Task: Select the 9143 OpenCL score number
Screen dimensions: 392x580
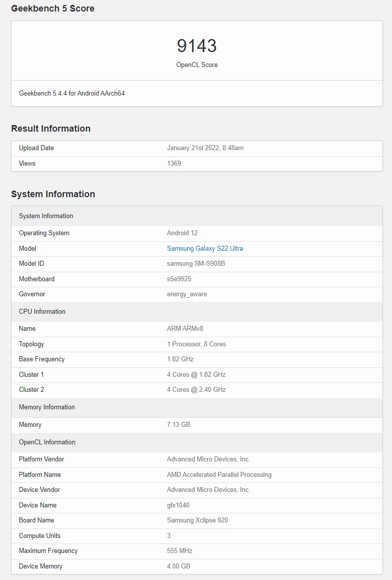Action: (197, 46)
